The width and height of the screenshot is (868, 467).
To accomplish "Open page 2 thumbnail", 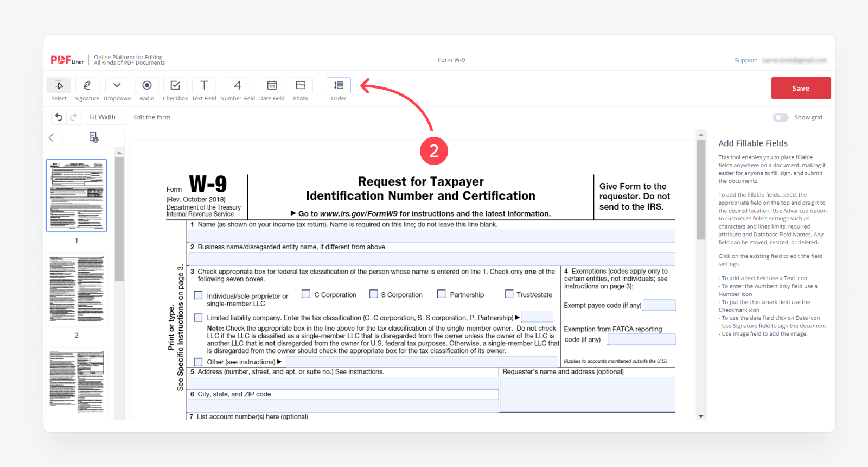I will 76,290.
